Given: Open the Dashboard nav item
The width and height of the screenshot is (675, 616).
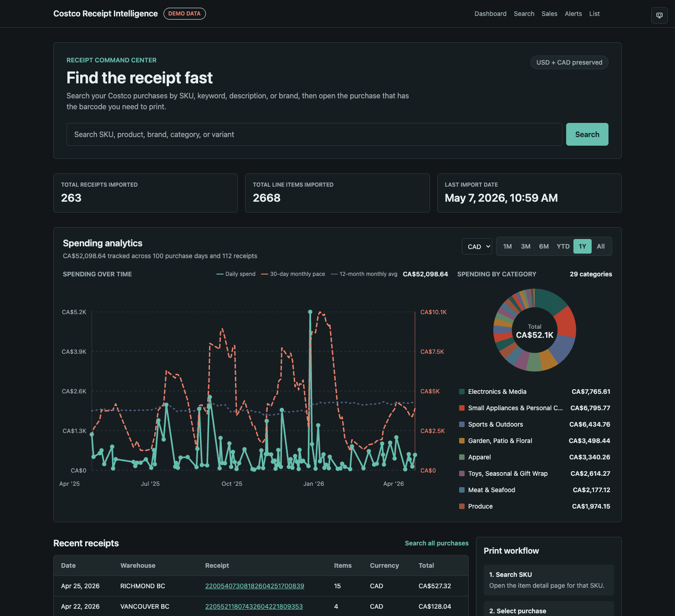Looking at the screenshot, I should click(x=490, y=14).
